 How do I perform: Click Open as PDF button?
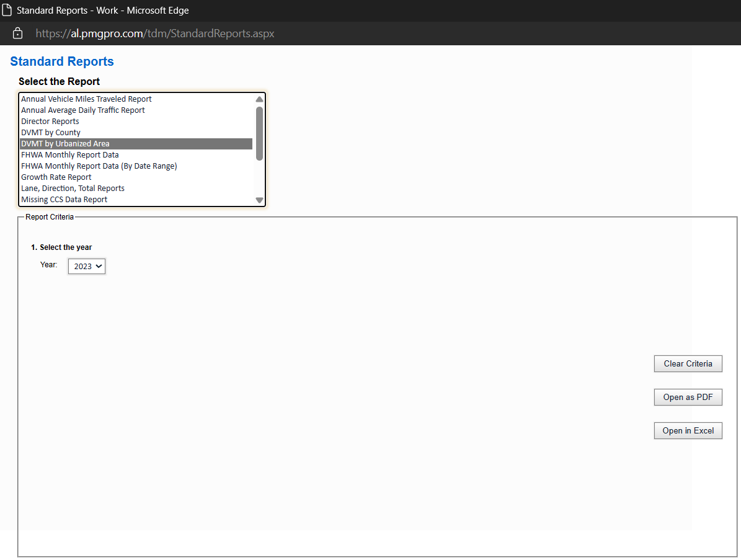[x=688, y=397]
